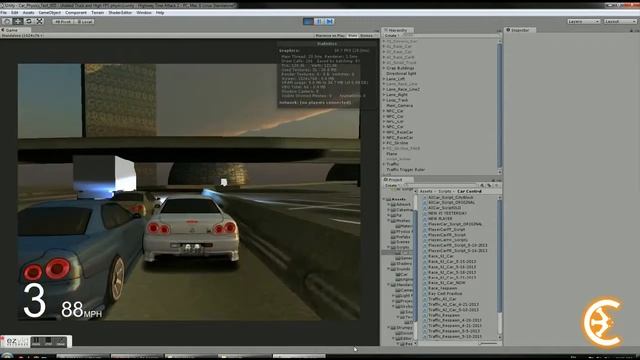This screenshot has width=640, height=360.
Task: Open the Project Create dropdown
Action: coord(392,185)
